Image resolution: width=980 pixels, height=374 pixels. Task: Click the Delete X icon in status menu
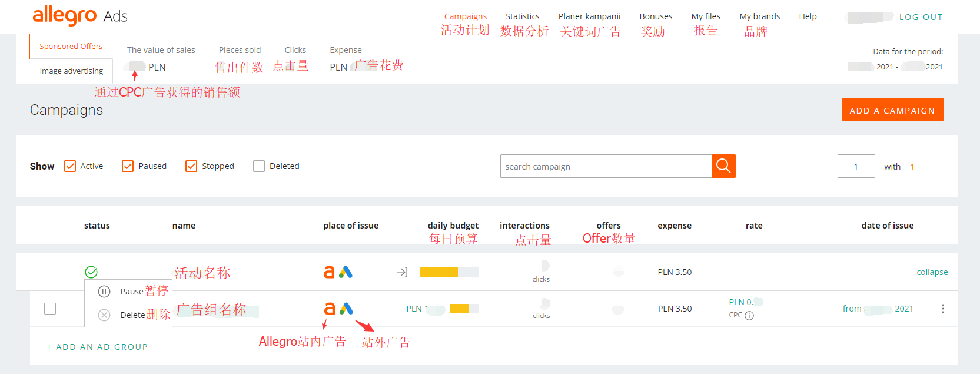point(104,315)
